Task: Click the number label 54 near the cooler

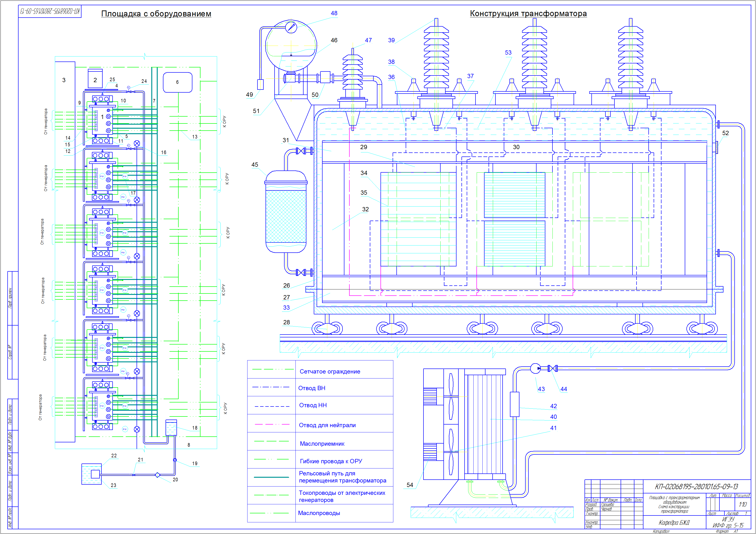Action: (x=410, y=485)
